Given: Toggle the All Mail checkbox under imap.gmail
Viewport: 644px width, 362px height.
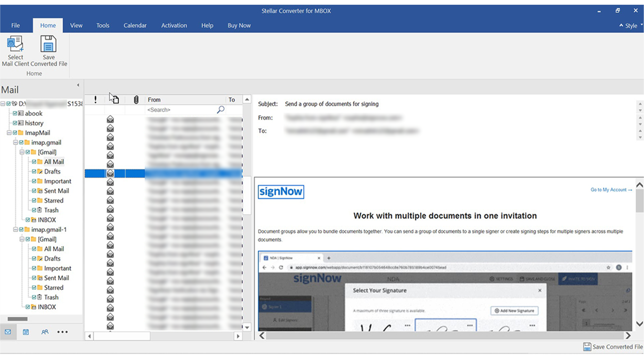Looking at the screenshot, I should (x=34, y=162).
